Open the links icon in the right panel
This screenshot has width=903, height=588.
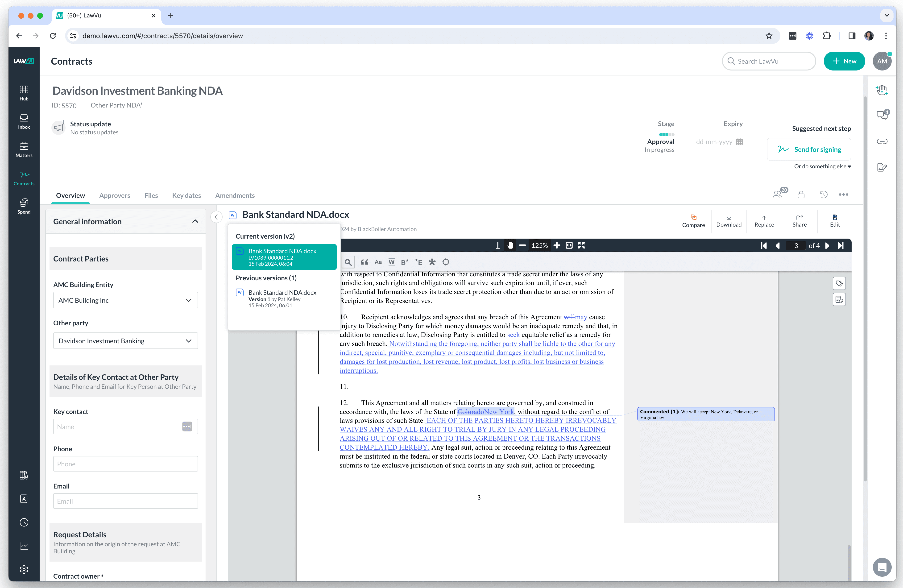click(x=882, y=141)
